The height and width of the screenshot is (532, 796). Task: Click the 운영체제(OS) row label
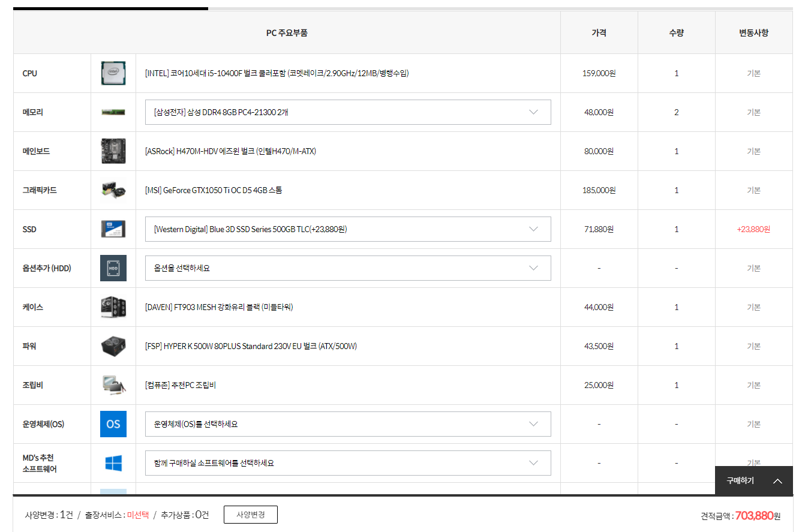43,424
